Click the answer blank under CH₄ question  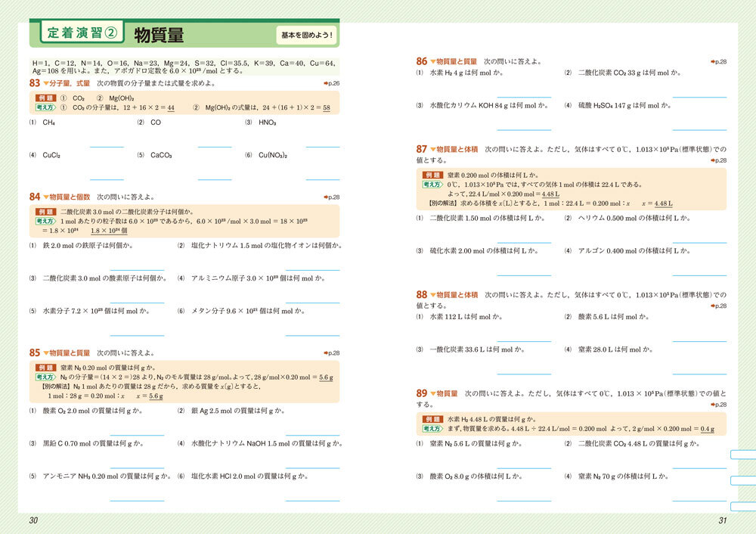[x=107, y=146]
